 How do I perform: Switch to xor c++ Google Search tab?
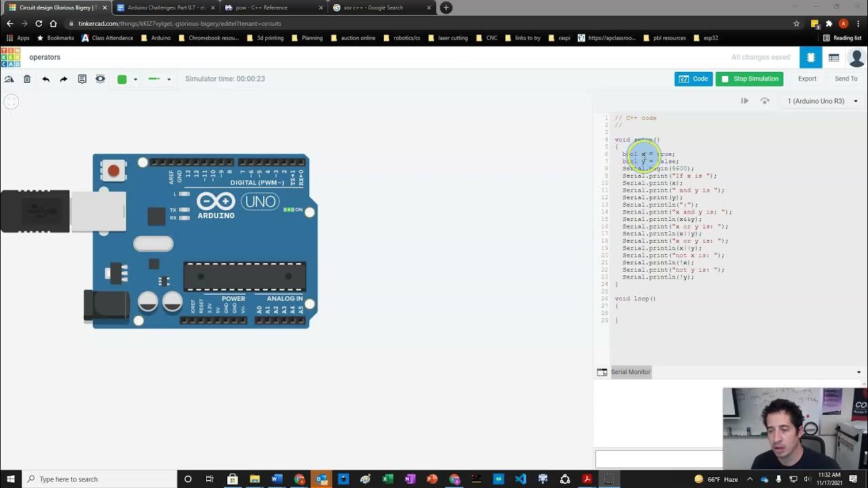click(x=382, y=7)
